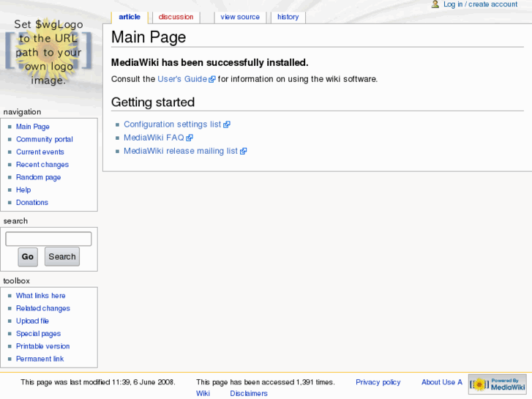532x399 pixels.
Task: Open MediaWiki release mailing list link
Action: click(185, 151)
